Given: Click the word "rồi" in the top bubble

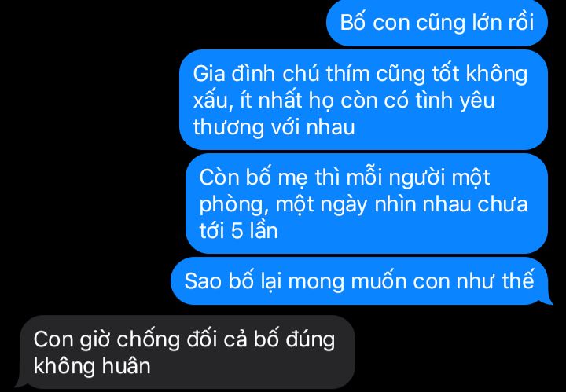Looking at the screenshot, I should pos(521,23).
